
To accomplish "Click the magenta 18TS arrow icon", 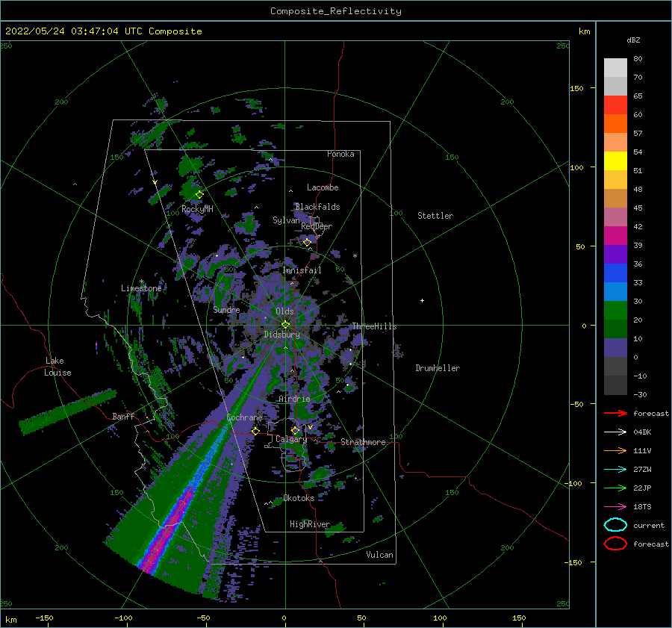I will point(615,507).
